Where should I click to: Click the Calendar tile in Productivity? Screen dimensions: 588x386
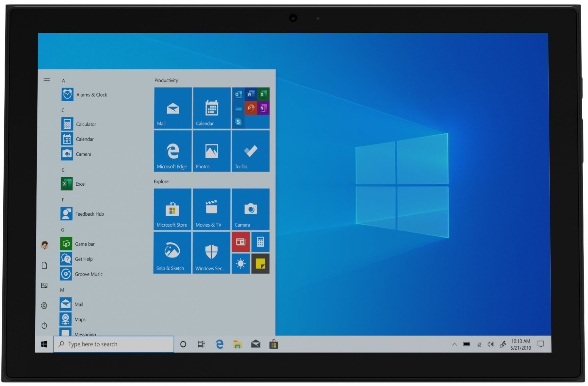(212, 108)
